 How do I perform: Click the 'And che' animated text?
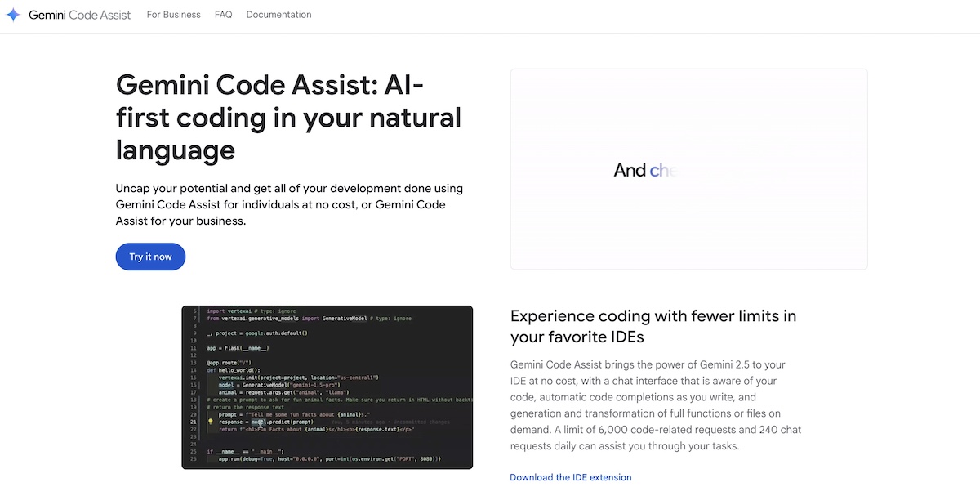(641, 170)
